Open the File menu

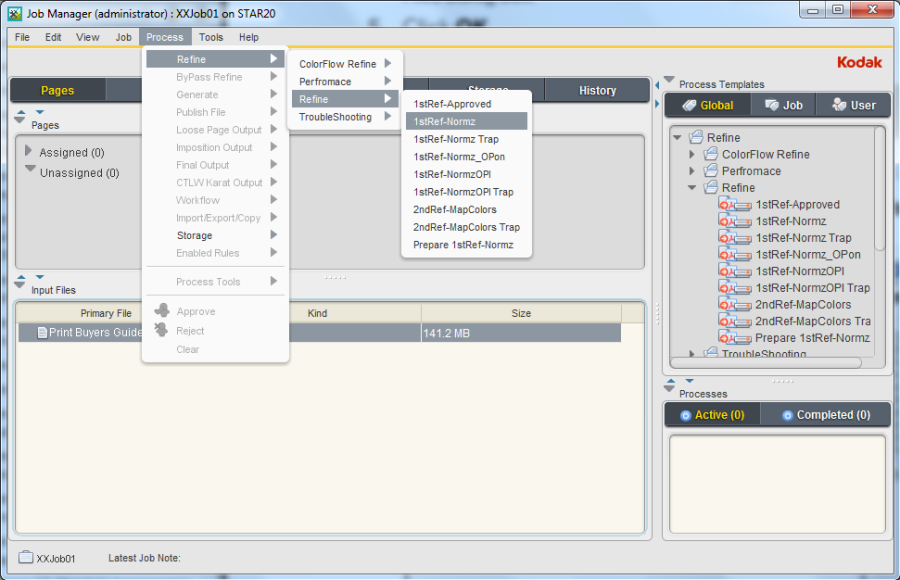point(22,37)
